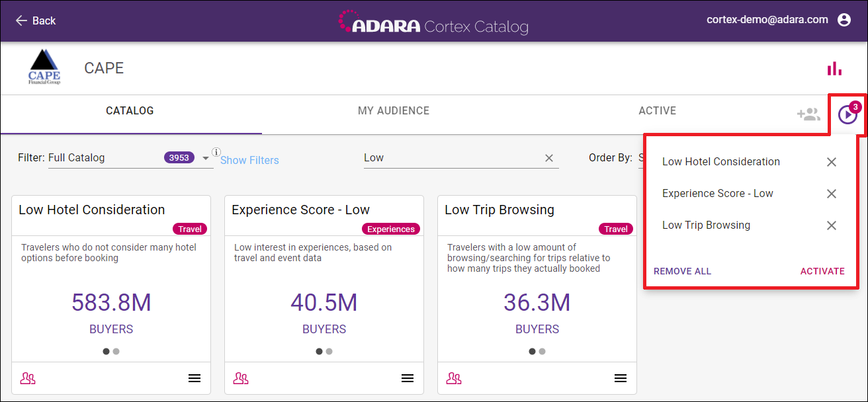Click the filter info icon
Image resolution: width=868 pixels, height=402 pixels.
click(x=216, y=151)
